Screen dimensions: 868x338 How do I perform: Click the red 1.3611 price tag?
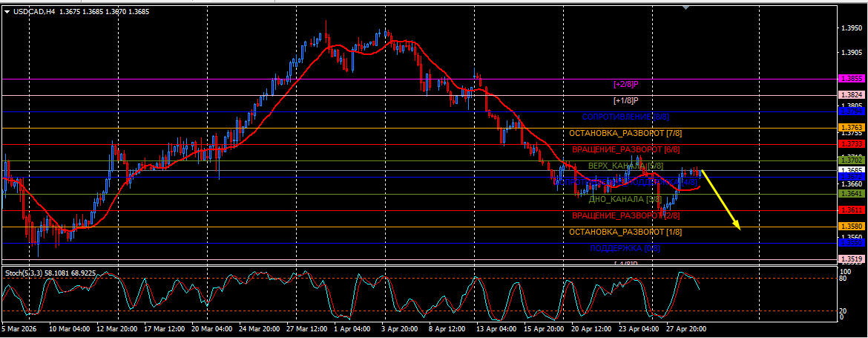(852, 210)
